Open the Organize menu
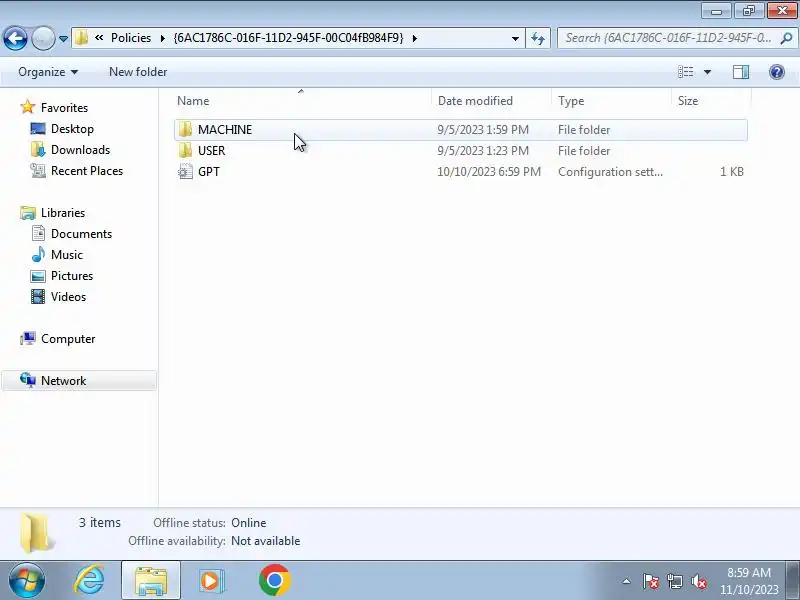The width and height of the screenshot is (800, 600). [x=48, y=72]
